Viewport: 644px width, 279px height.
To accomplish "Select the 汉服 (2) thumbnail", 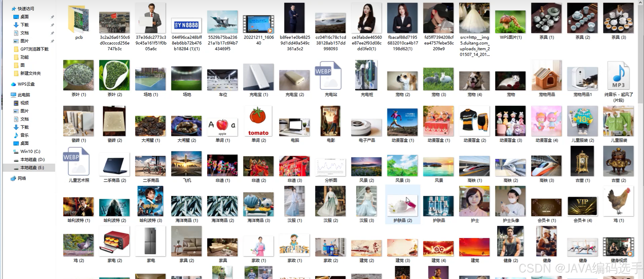I will pyautogui.click(x=330, y=201).
